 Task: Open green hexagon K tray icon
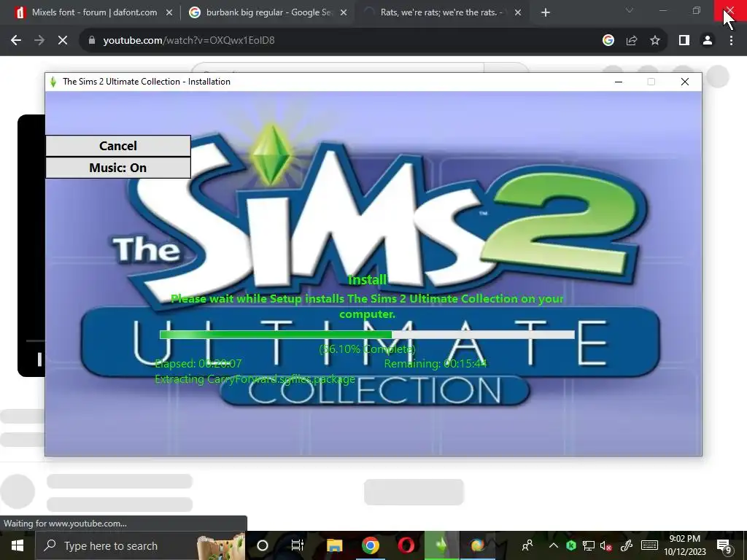click(570, 545)
